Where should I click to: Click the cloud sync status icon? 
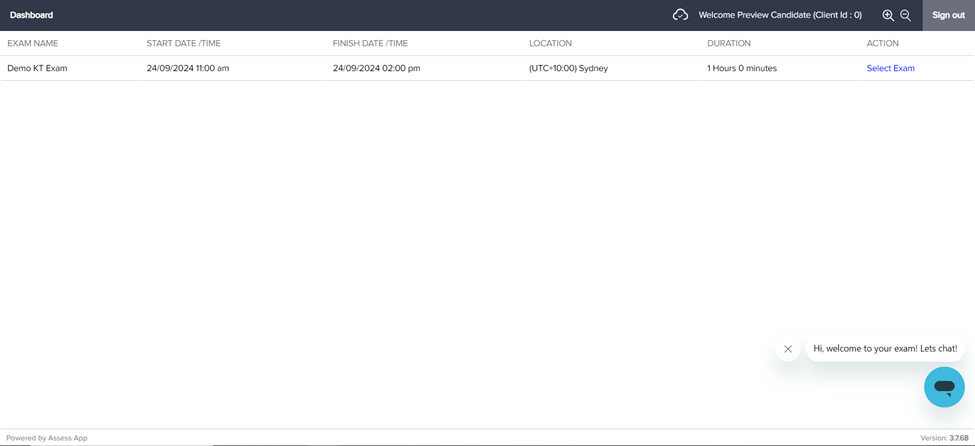point(680,15)
